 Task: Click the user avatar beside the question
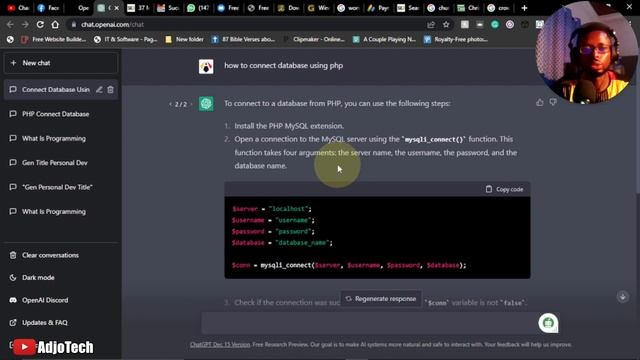tap(206, 66)
